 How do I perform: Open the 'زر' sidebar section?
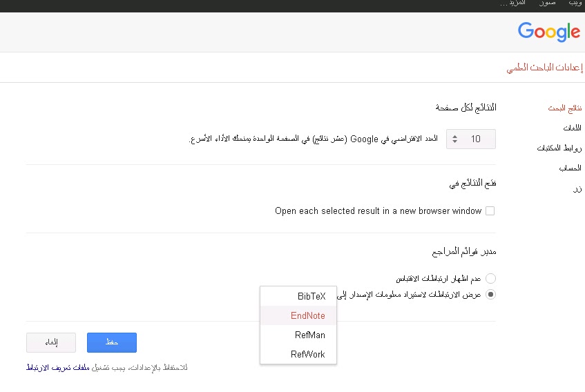(577, 188)
